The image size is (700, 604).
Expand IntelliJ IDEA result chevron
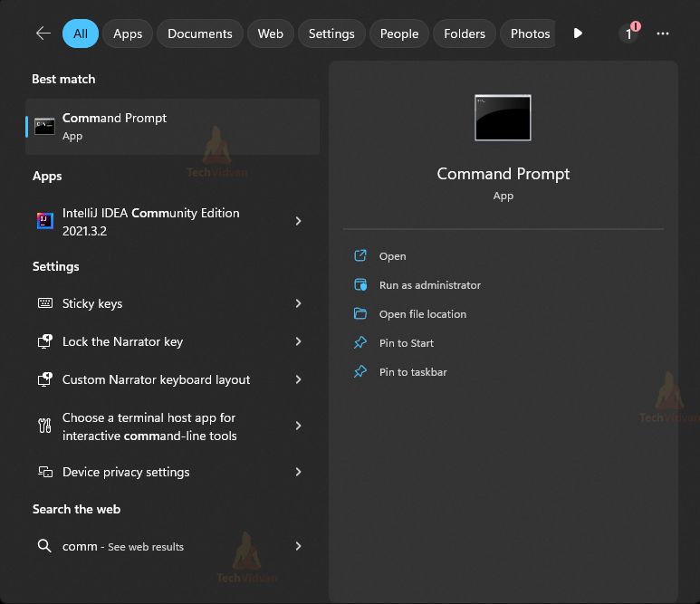[x=298, y=221]
